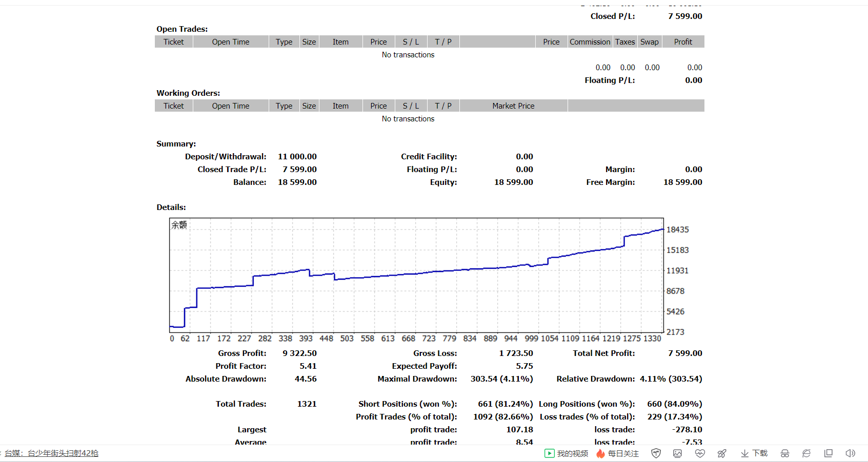Click the Free Margin value

tap(683, 182)
